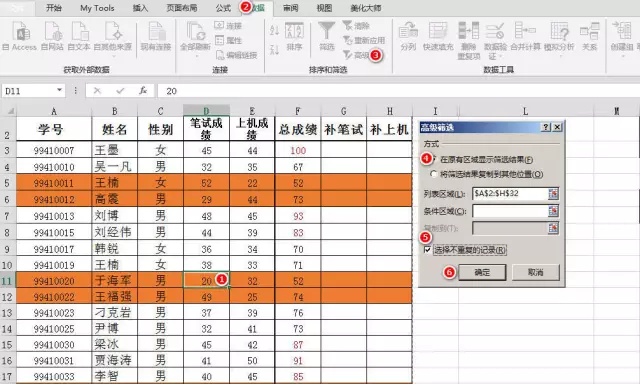This screenshot has width=640, height=384.
Task: Select cell containing 99410033
Action: (54, 376)
